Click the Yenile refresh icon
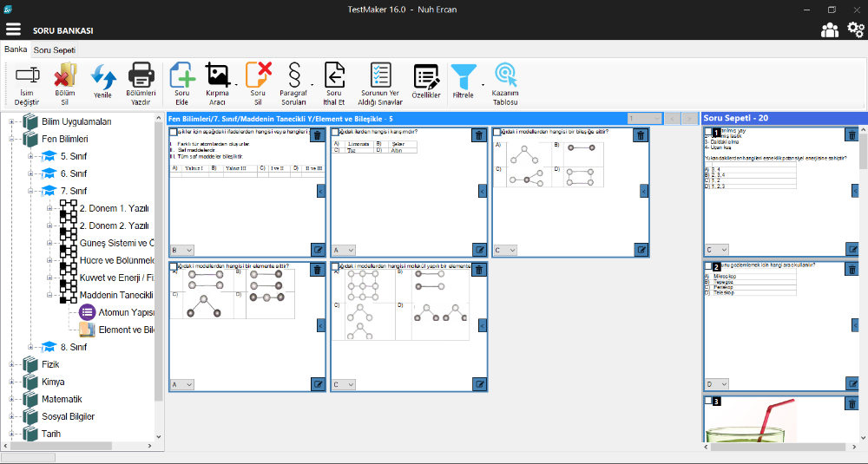868x464 pixels. click(102, 76)
